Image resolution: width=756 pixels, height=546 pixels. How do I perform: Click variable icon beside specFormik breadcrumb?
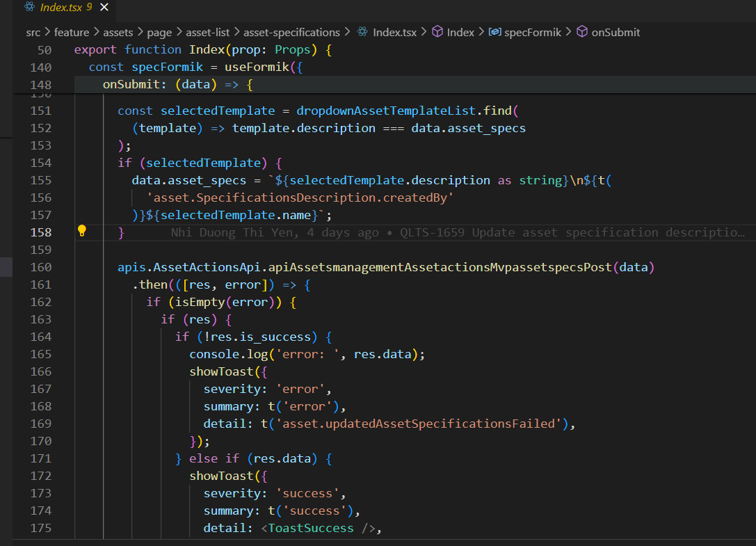click(x=494, y=32)
